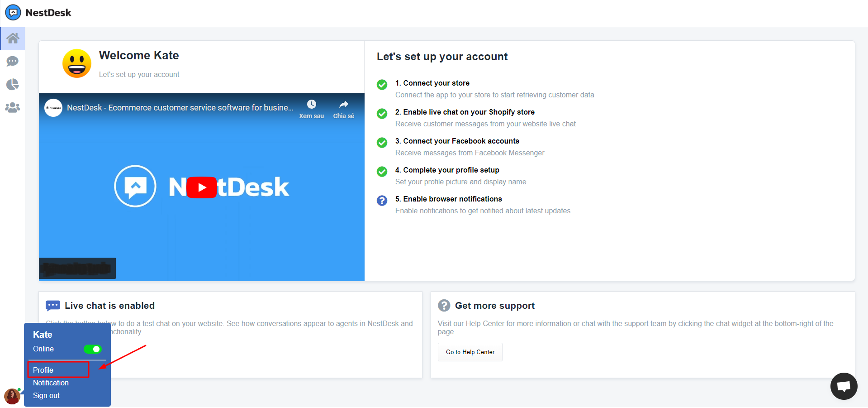
Task: Click the Go to Help Center button
Action: (x=470, y=352)
